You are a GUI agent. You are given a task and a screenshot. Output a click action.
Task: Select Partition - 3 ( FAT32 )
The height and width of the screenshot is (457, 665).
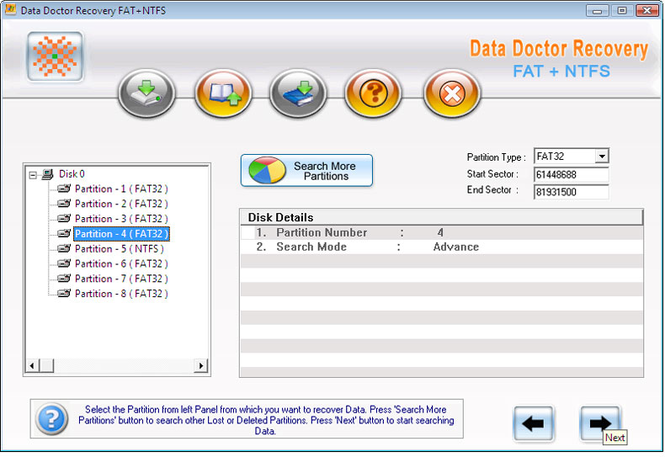[121, 219]
